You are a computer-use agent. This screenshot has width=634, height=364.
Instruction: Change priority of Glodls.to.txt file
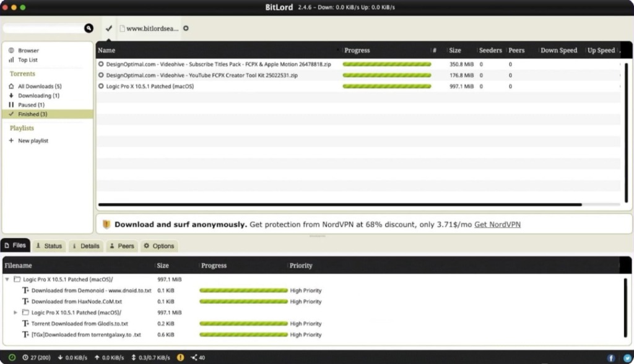tap(306, 324)
